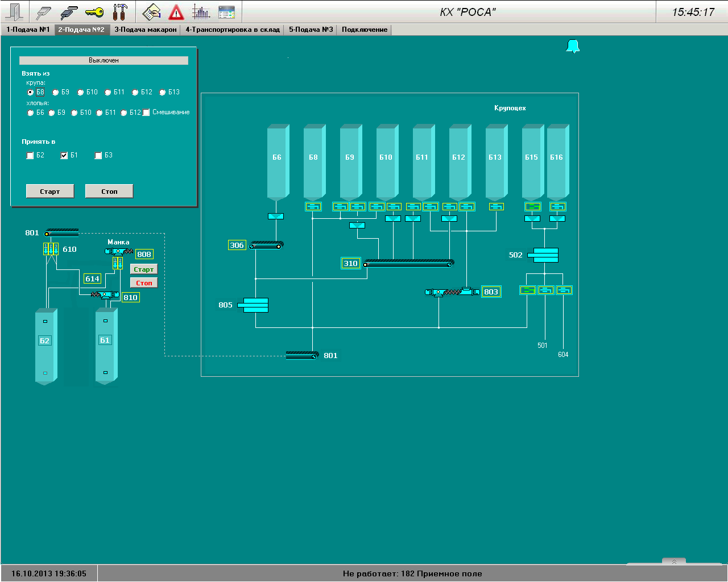Enable the Смешивание checkbox
The image size is (728, 582).
[x=146, y=113]
